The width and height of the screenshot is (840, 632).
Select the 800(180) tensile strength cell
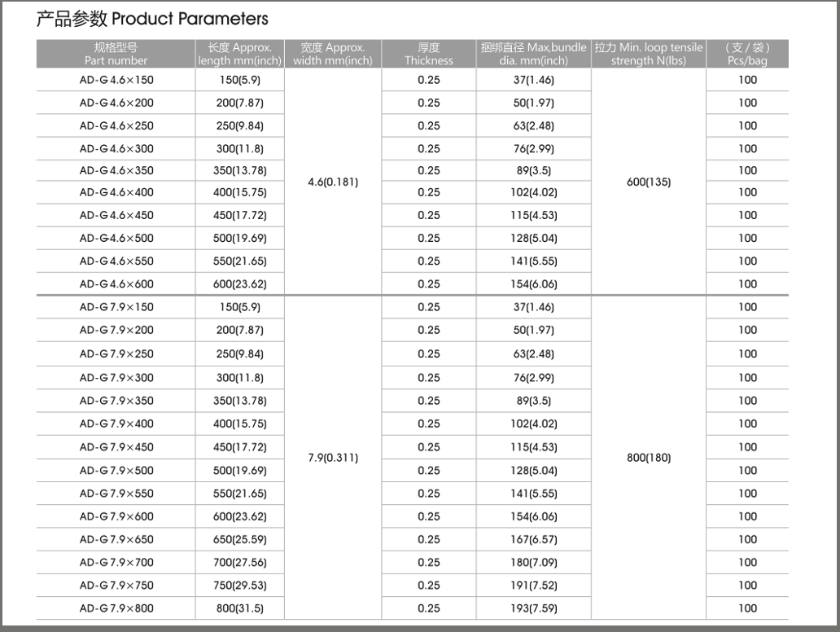click(x=648, y=458)
